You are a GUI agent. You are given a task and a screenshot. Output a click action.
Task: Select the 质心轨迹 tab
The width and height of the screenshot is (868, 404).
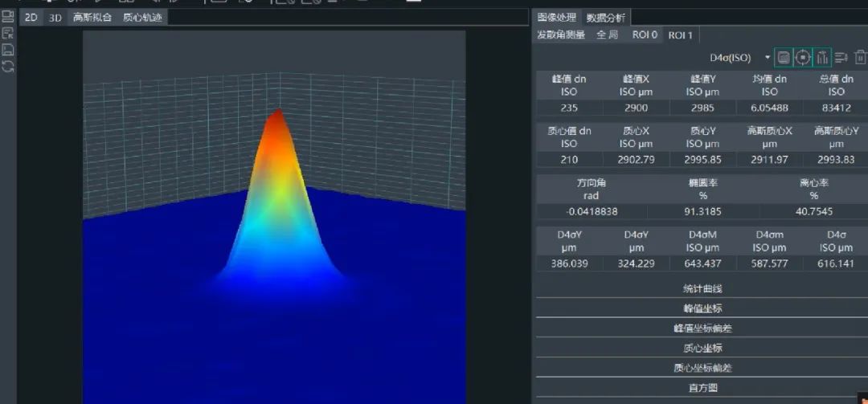click(x=142, y=18)
